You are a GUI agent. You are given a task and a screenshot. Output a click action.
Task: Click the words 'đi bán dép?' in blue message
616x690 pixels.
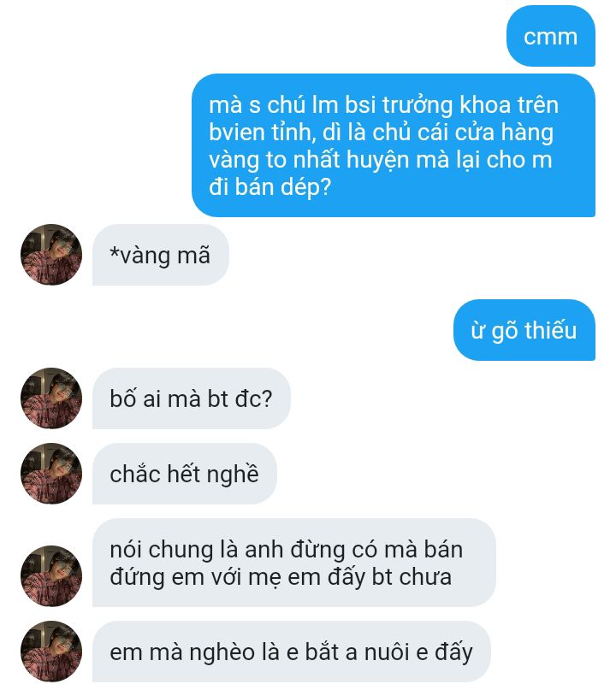[x=269, y=187]
